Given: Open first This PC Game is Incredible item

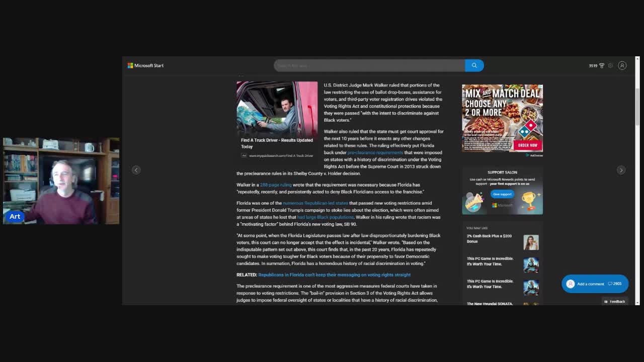Looking at the screenshot, I should (x=490, y=261).
